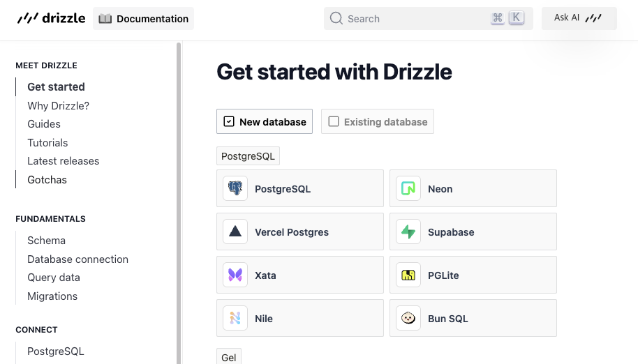The width and height of the screenshot is (638, 364).
Task: Select the PGLite card label
Action: [x=443, y=275]
